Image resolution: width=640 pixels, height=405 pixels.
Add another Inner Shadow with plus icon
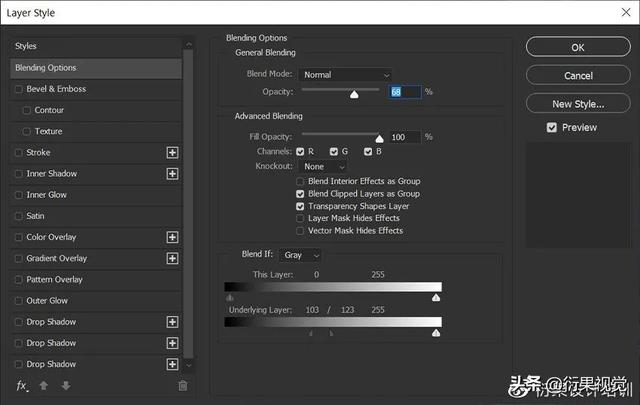172,174
